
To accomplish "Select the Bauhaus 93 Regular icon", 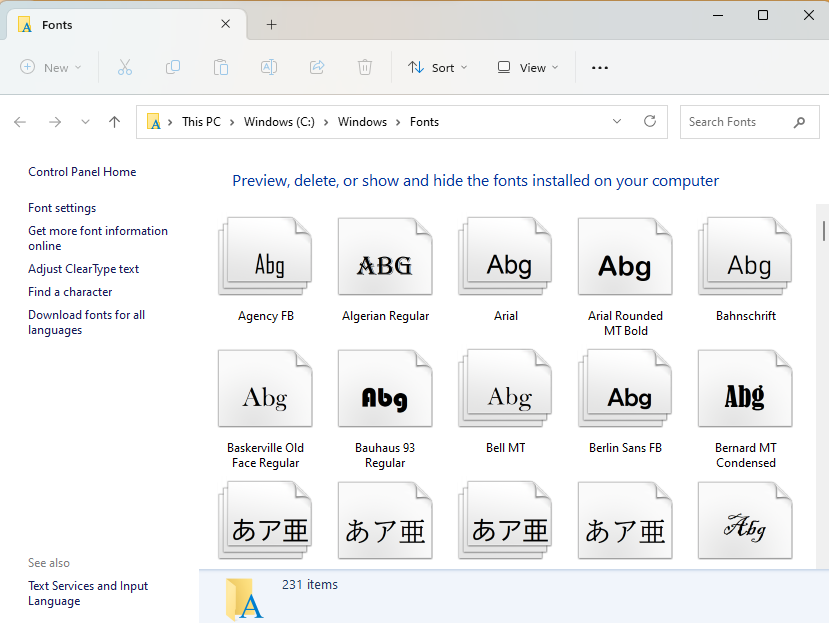I will pyautogui.click(x=385, y=388).
